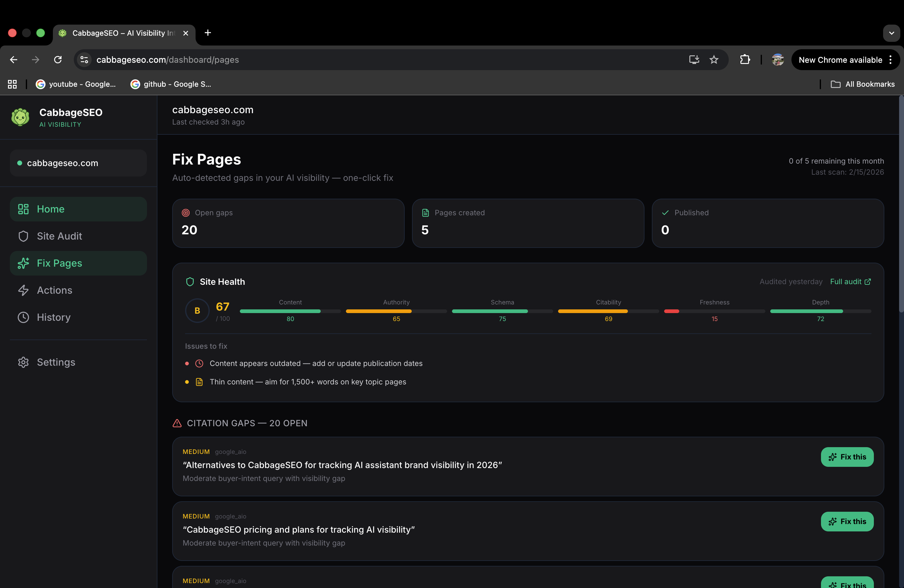Reload the page with the refresh icon
904x588 pixels.
(58, 60)
